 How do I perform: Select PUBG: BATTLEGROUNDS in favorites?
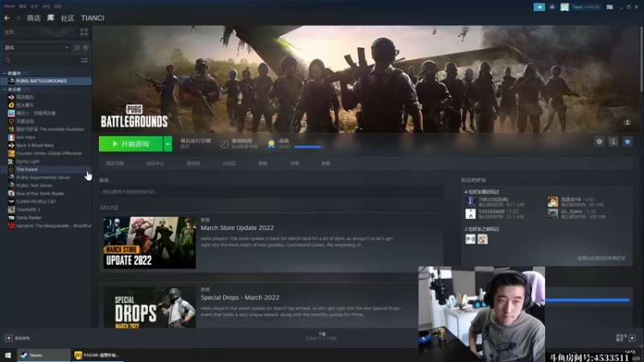[46, 81]
